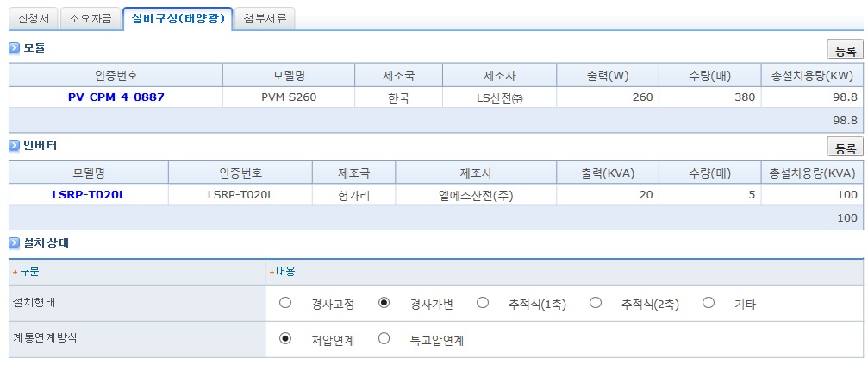Click the 인증번호 column header in 모듈 table
Screen dimensions: 868x371
(116, 75)
